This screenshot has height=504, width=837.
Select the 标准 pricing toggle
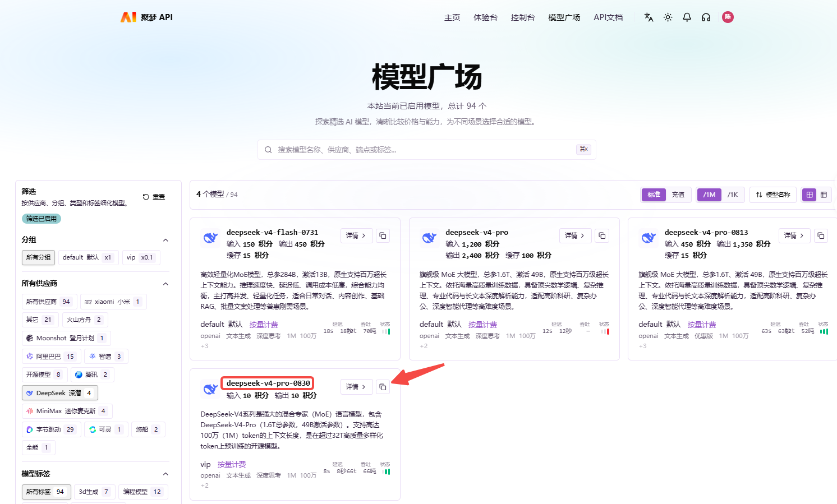pos(654,195)
